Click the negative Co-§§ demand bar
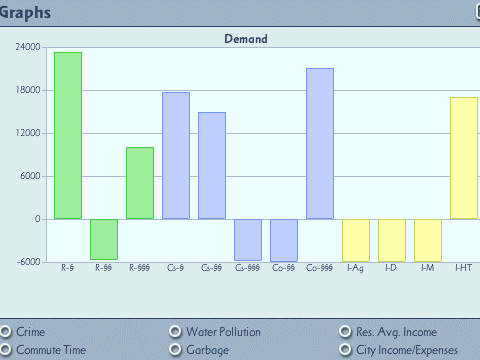480x360 pixels. point(284,240)
